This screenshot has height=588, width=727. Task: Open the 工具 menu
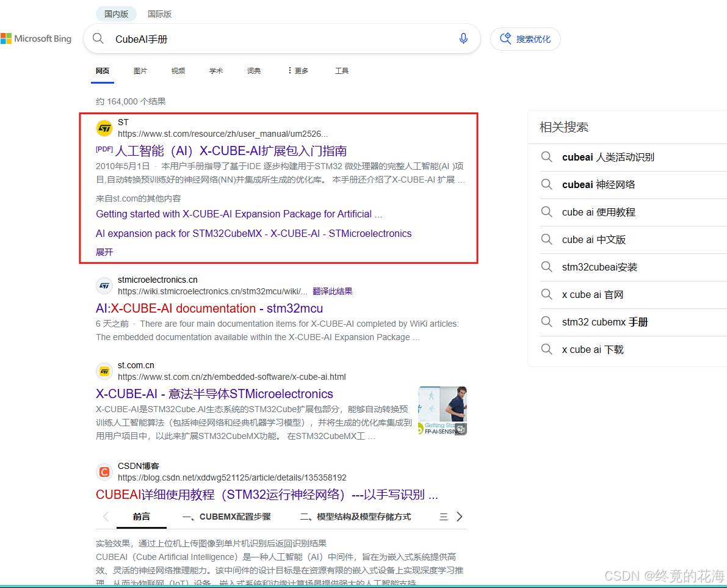pyautogui.click(x=342, y=71)
